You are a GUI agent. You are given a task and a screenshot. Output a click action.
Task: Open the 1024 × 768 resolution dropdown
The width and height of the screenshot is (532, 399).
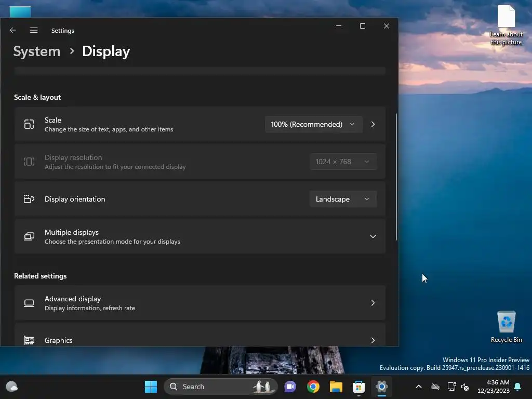(343, 162)
